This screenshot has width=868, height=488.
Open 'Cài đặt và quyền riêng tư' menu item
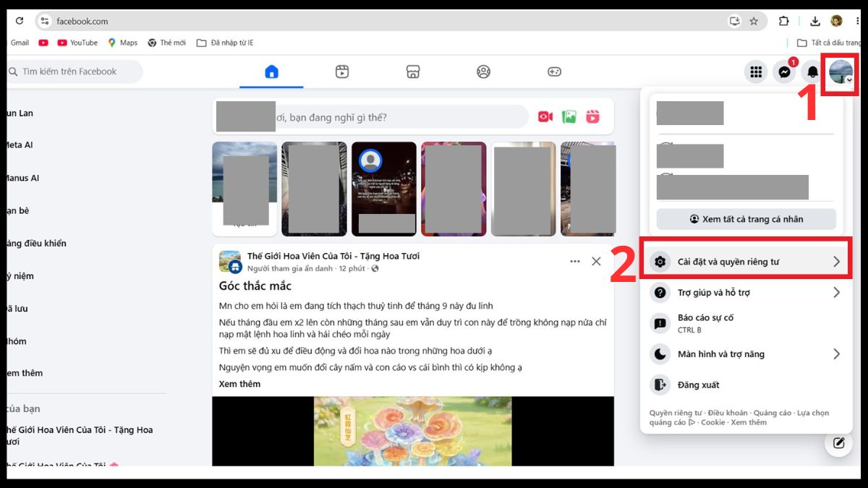(x=746, y=262)
